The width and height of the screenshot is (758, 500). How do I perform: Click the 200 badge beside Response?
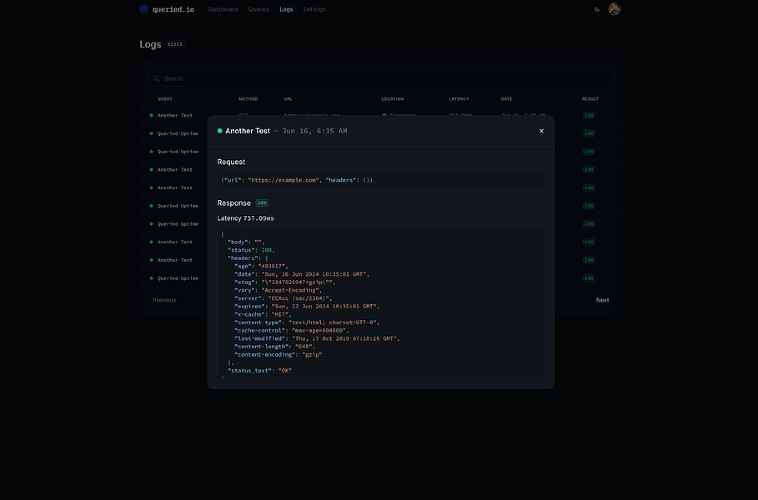pyautogui.click(x=262, y=203)
